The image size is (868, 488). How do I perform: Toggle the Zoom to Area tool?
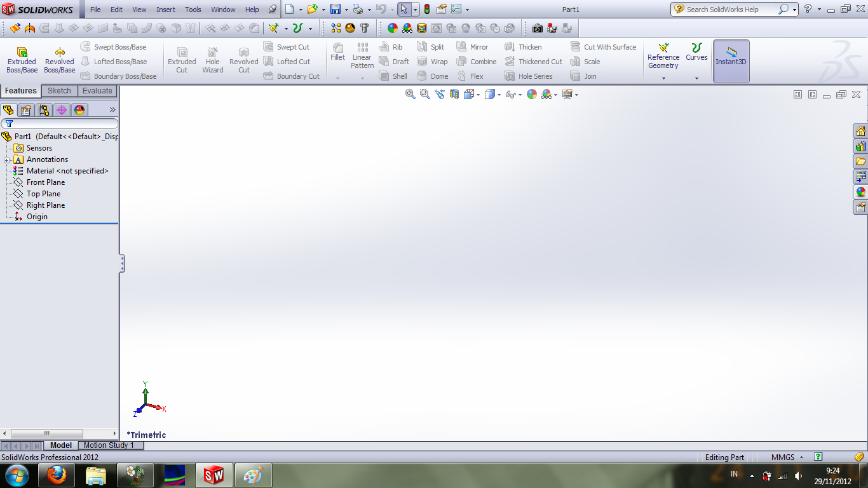point(423,94)
